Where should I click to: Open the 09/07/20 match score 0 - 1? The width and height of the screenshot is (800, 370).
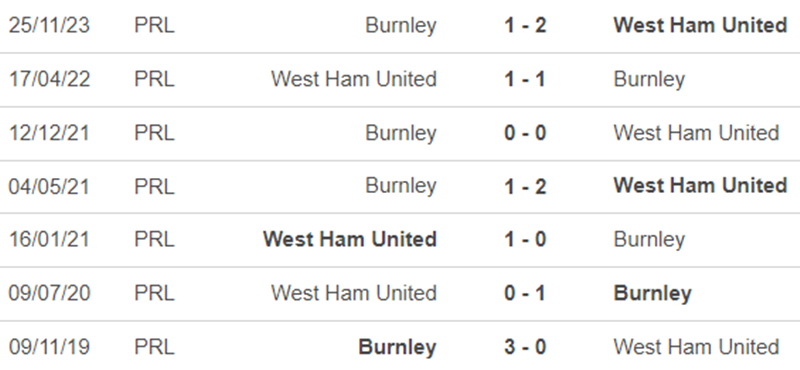pyautogui.click(x=525, y=293)
